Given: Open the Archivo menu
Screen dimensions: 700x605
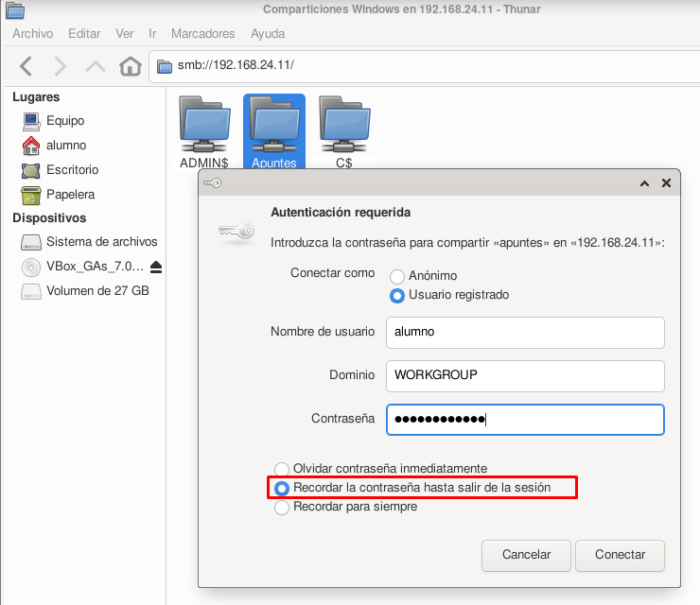Looking at the screenshot, I should pyautogui.click(x=33, y=34).
